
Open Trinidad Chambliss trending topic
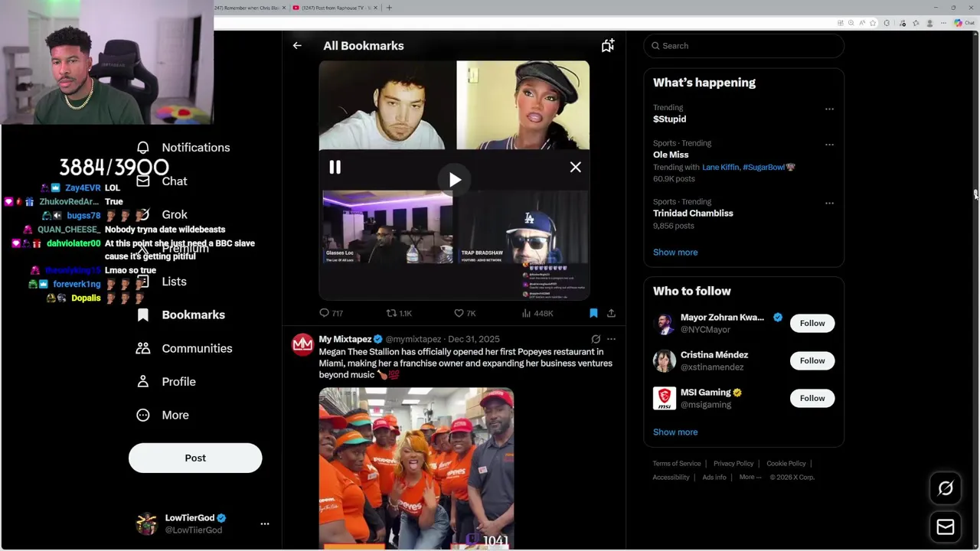693,214
